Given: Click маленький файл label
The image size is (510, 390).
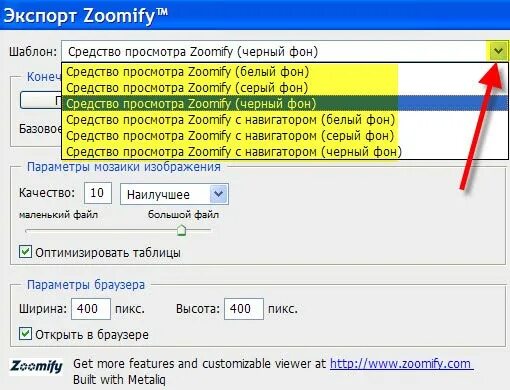Looking at the screenshot, I should 58,215.
